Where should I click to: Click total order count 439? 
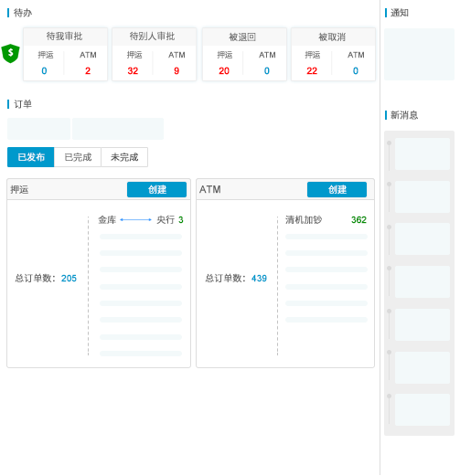tap(259, 278)
